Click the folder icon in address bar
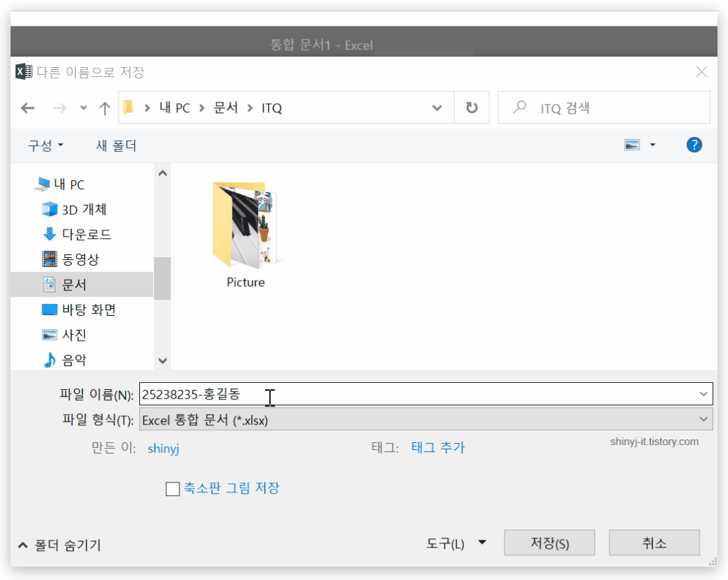Screen dimensions: 728x580 click(x=129, y=107)
